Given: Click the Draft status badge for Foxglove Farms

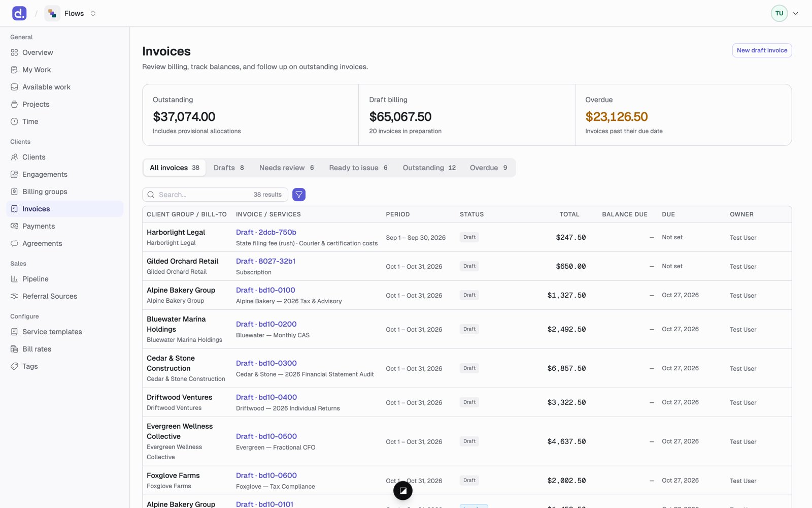Looking at the screenshot, I should pyautogui.click(x=469, y=481).
